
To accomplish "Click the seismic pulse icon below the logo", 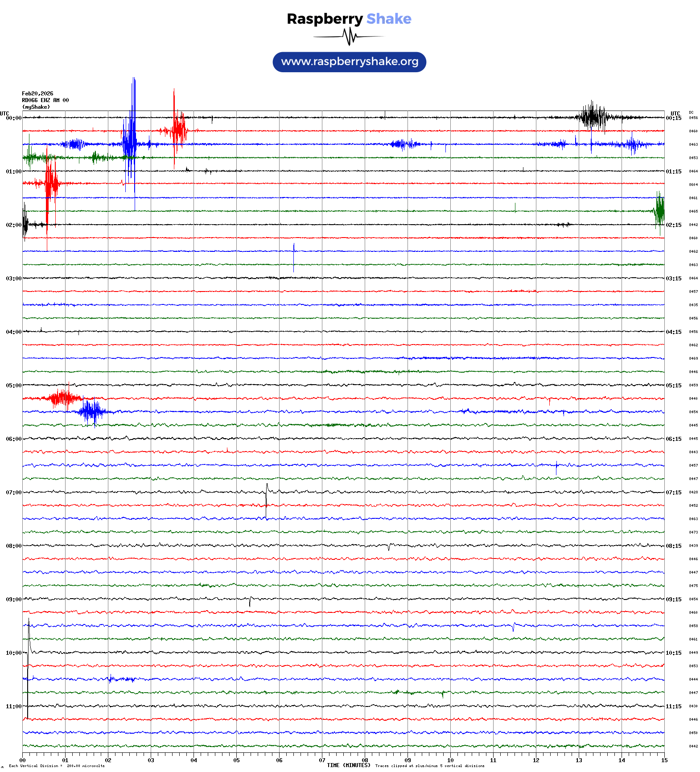I will point(350,37).
